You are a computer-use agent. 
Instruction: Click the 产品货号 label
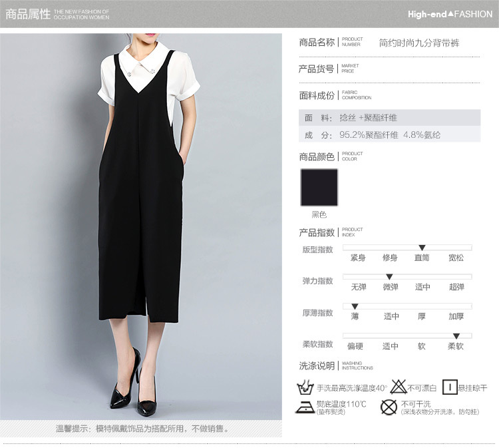[x=316, y=69]
